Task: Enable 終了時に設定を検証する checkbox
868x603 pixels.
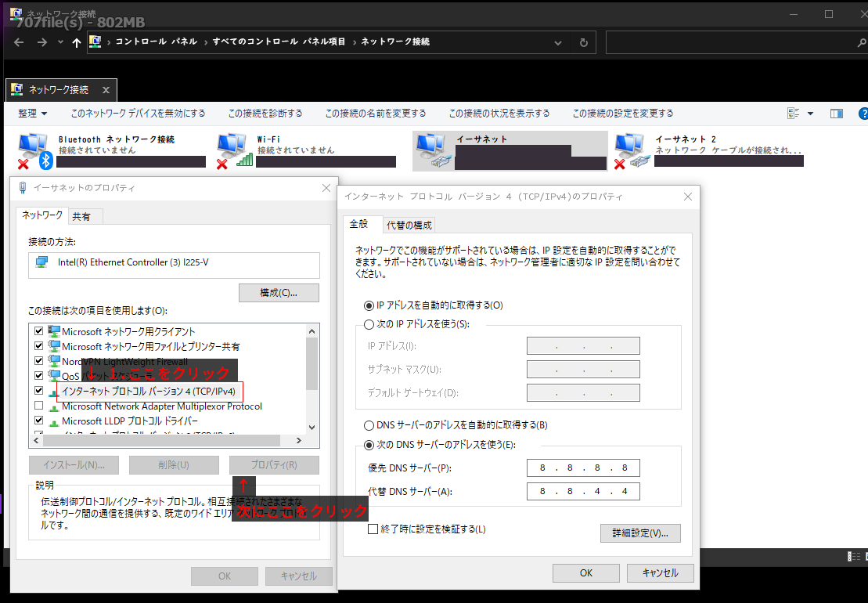Action: tap(373, 529)
